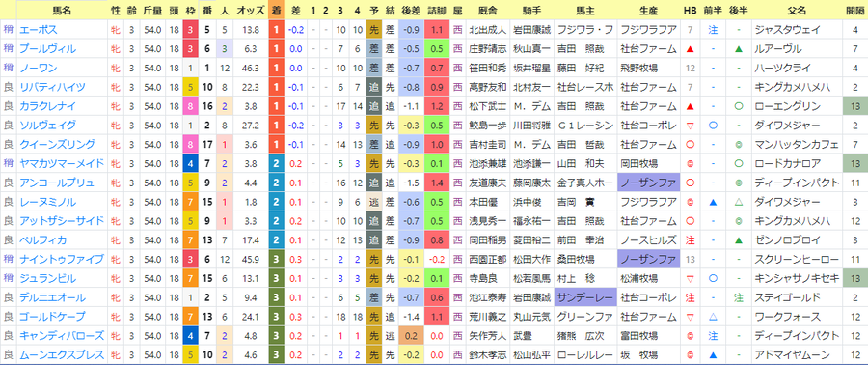The image size is (868, 365).
Task: Open the デルニエオール horse link
Action: (x=53, y=297)
